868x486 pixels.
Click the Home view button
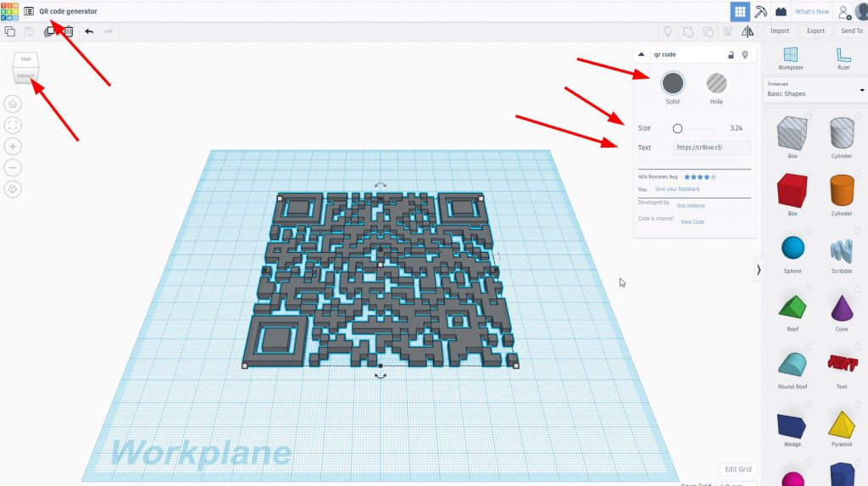[13, 103]
